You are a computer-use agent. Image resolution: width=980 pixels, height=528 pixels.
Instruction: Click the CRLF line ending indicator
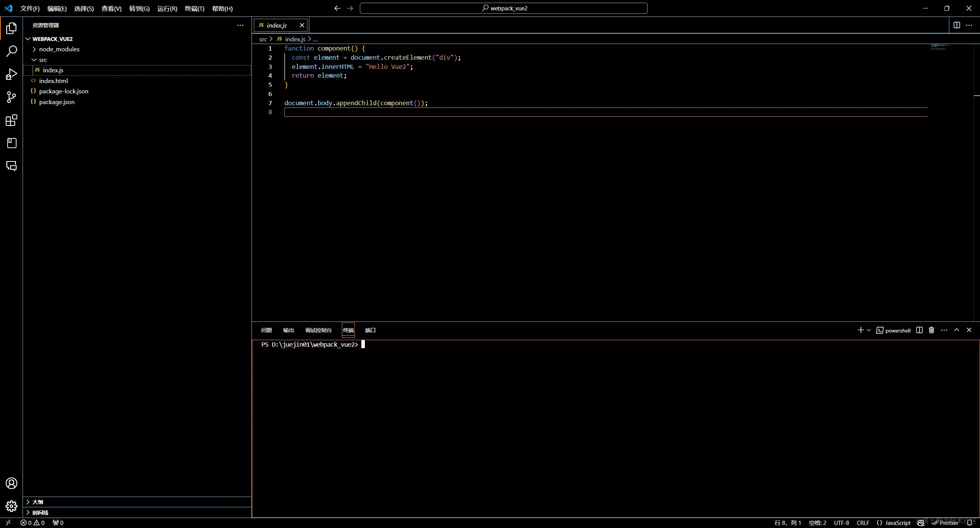coord(863,523)
